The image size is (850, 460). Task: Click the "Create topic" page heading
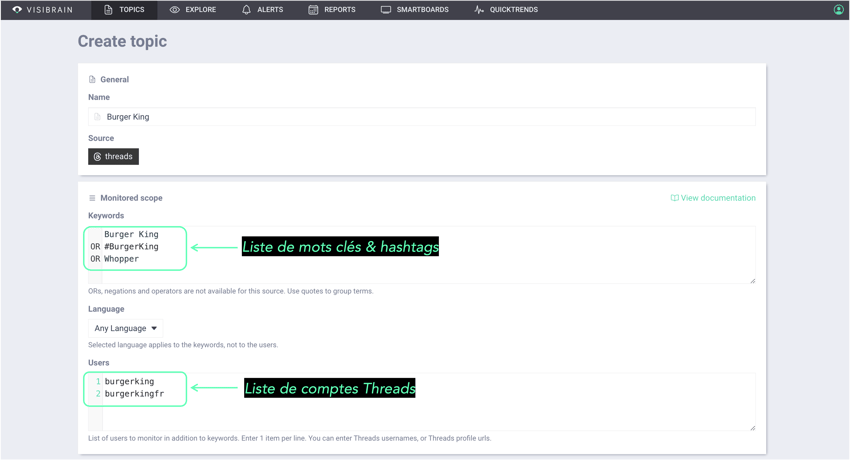coord(122,41)
